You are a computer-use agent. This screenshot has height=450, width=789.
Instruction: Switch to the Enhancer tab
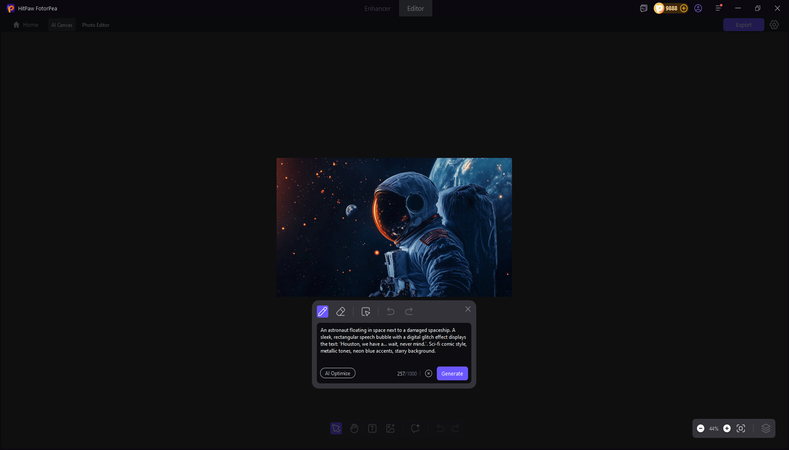tap(377, 9)
